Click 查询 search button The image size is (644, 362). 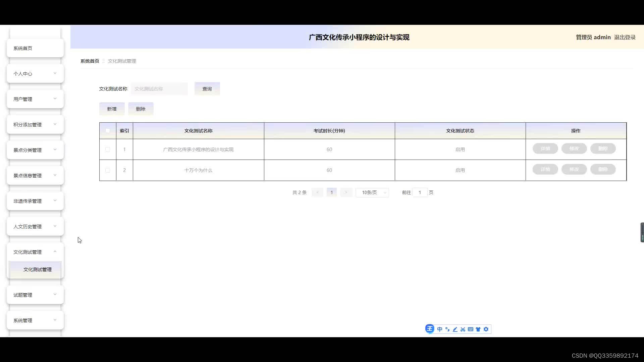207,89
